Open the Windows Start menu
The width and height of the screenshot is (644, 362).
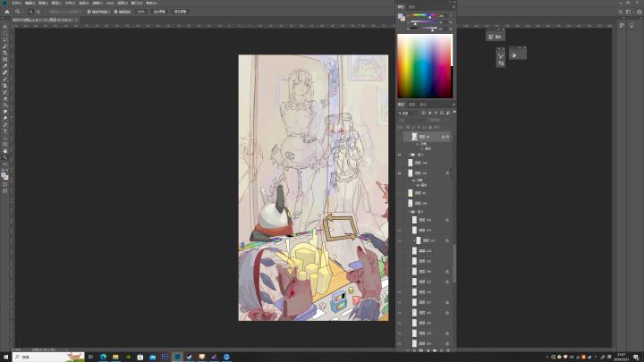(5, 357)
